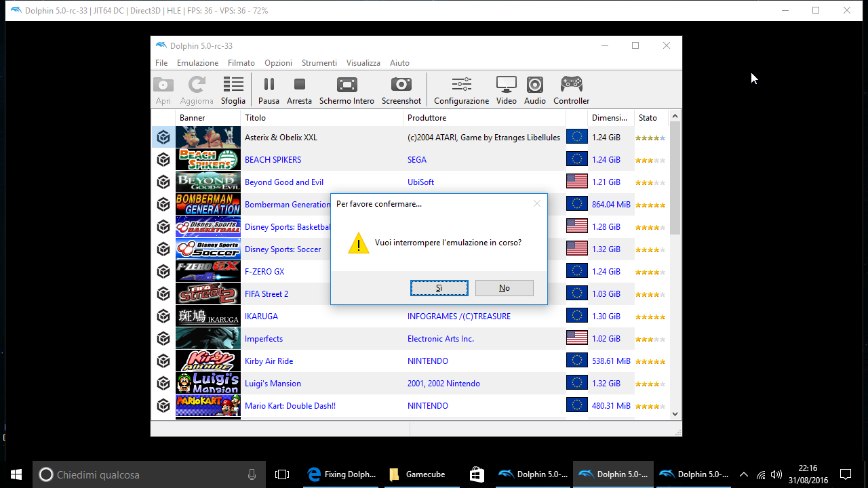
Task: Click the Cortana microphone icon
Action: pyautogui.click(x=252, y=474)
